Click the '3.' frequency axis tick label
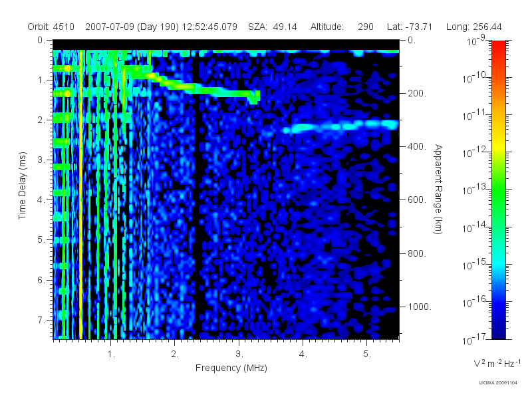This screenshot has height=399, width=532. [x=239, y=354]
